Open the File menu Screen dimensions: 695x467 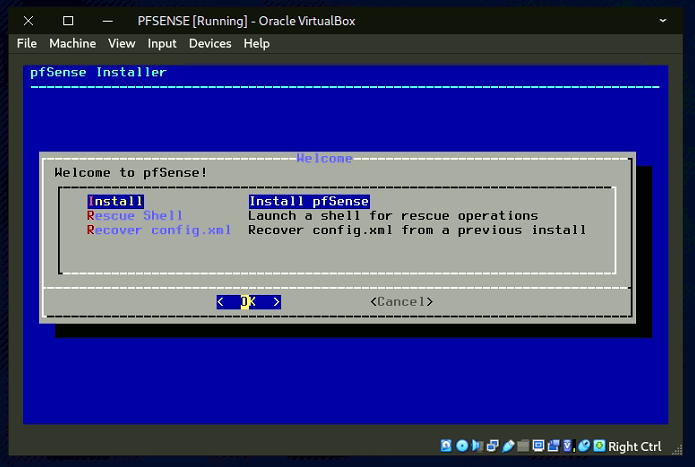pos(27,43)
